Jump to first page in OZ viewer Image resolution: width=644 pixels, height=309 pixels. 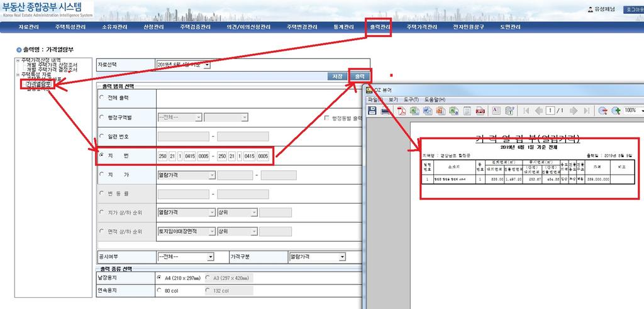click(x=527, y=111)
